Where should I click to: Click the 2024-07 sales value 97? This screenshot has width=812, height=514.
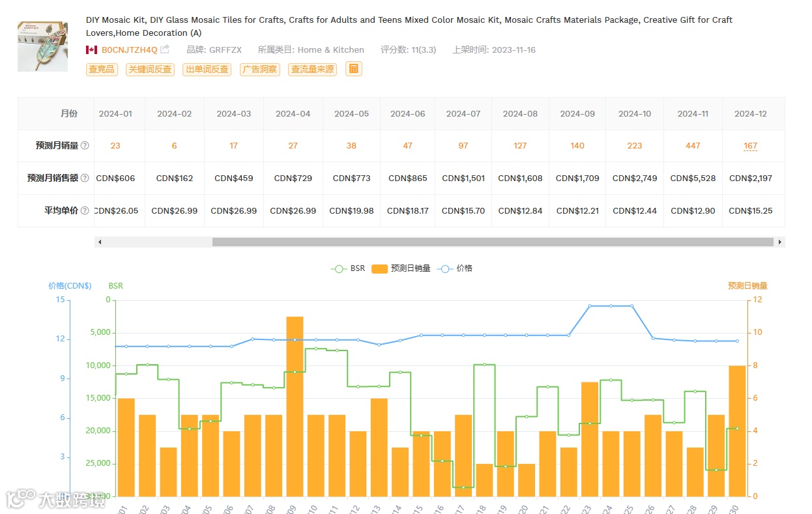point(463,146)
